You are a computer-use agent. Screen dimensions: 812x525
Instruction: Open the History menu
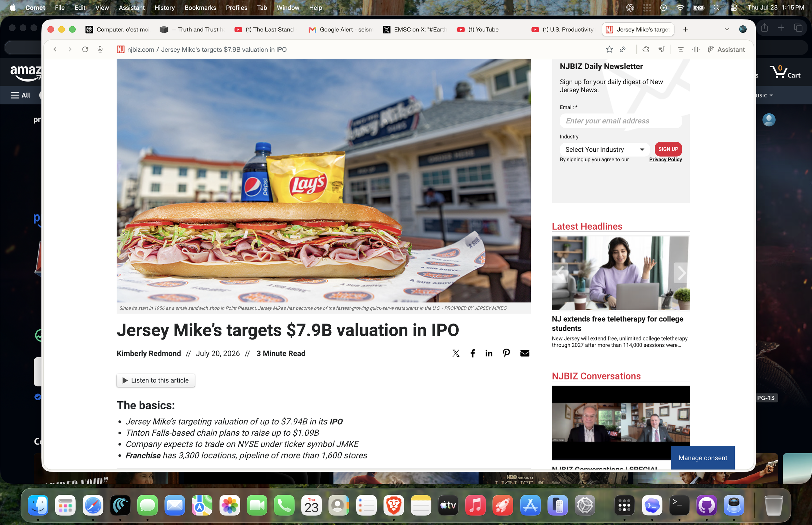pyautogui.click(x=164, y=7)
